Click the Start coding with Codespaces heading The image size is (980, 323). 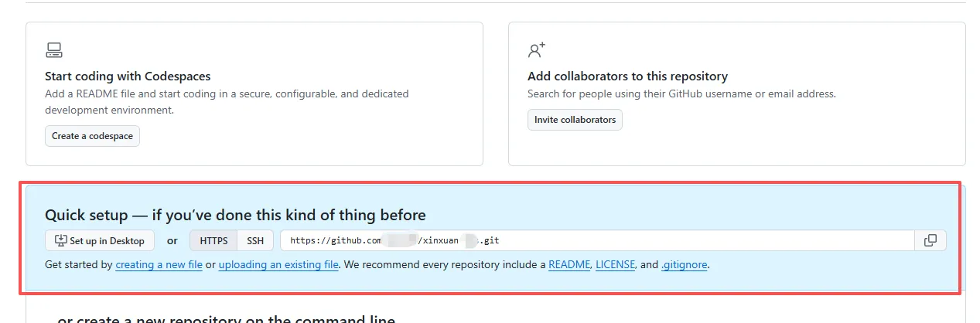pyautogui.click(x=128, y=76)
